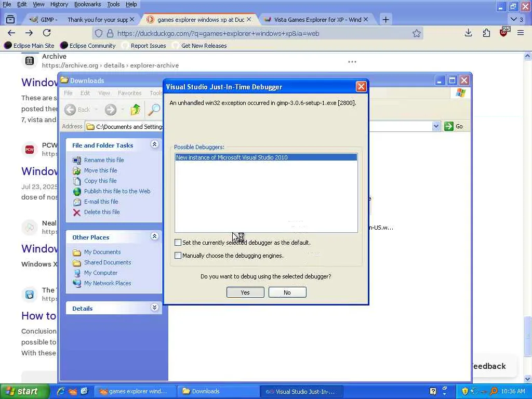Viewport: 532px width, 399px height.
Task: Open Get New Releases bookmark
Action: click(x=199, y=46)
